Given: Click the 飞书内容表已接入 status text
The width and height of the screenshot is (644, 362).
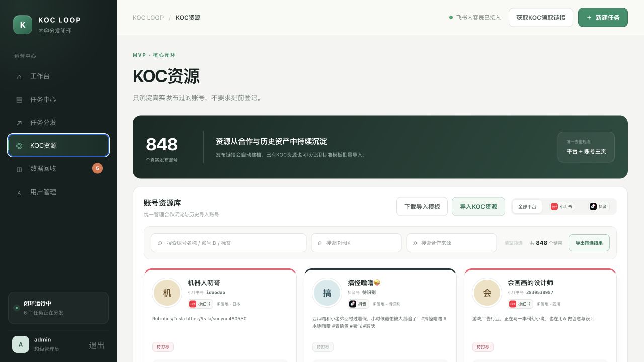Looking at the screenshot, I should click(478, 18).
